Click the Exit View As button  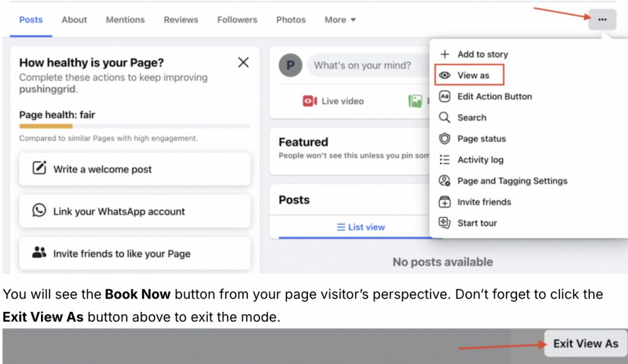tap(585, 344)
